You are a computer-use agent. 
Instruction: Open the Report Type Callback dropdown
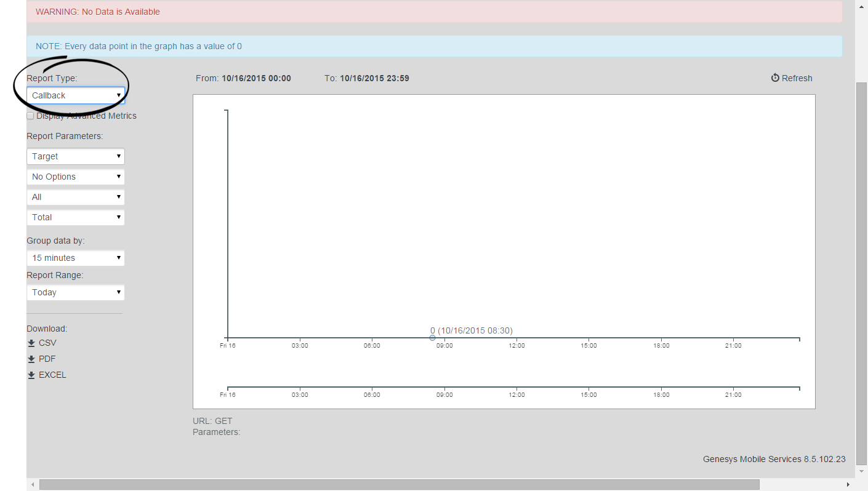pyautogui.click(x=75, y=95)
